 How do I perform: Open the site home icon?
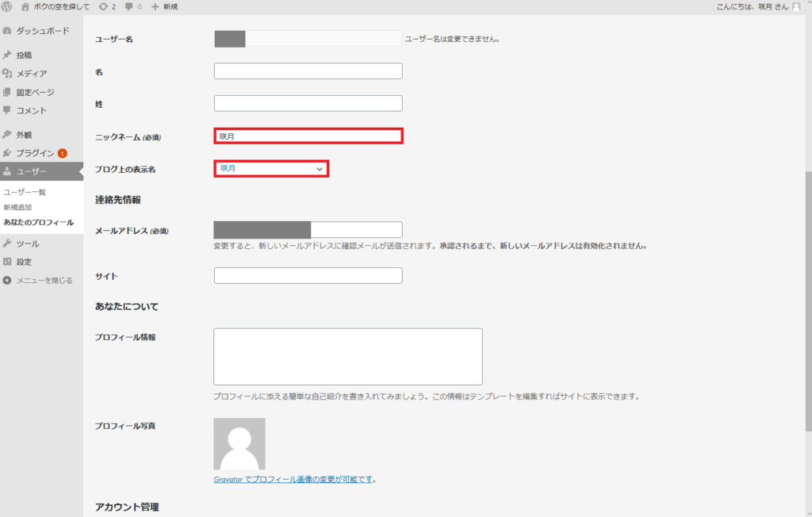[25, 6]
